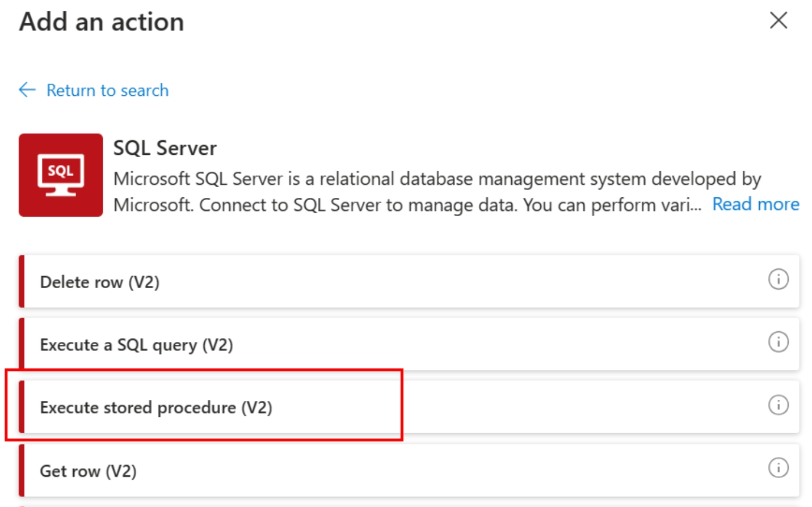
Task: Select the Delete row (V2) action
Action: click(409, 281)
